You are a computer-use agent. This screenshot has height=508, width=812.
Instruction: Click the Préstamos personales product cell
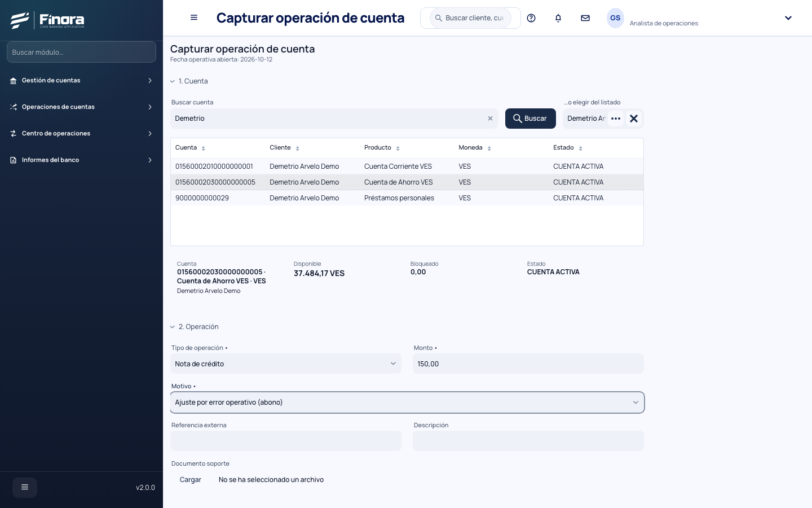[x=399, y=198]
